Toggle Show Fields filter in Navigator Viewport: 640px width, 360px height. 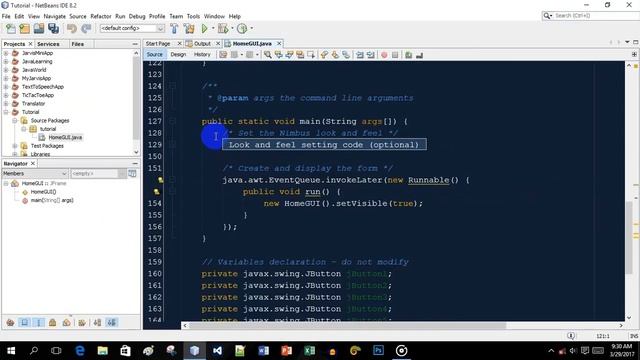(24, 322)
